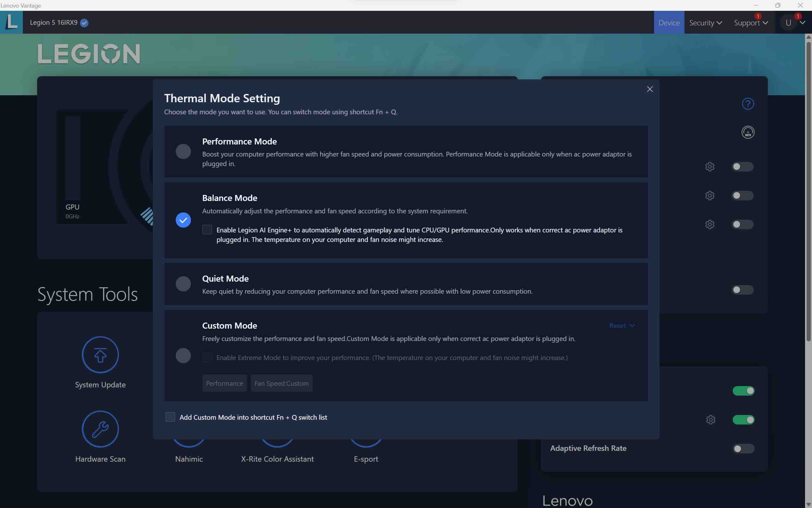
Task: Click the Fan Speed:Custom button
Action: point(282,383)
